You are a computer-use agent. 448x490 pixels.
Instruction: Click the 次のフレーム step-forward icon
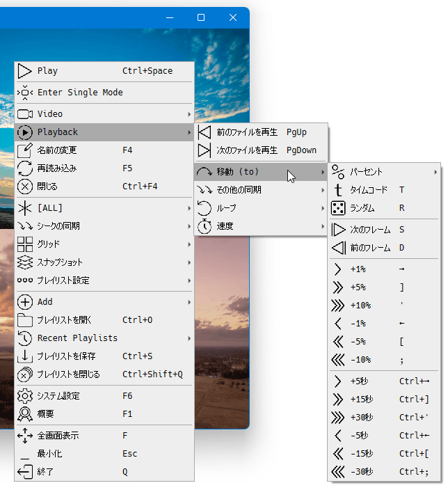337,230
